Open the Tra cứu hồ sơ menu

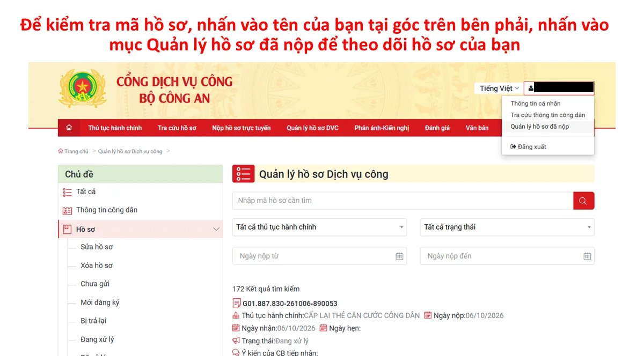177,128
